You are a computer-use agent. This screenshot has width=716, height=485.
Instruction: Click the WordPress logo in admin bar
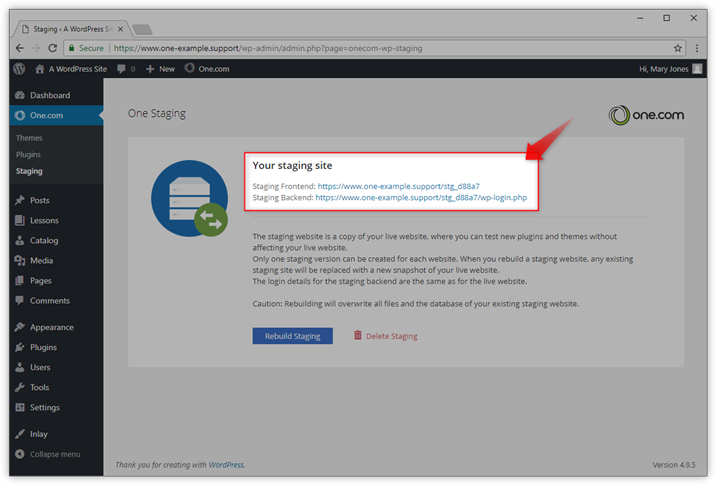pyautogui.click(x=19, y=69)
